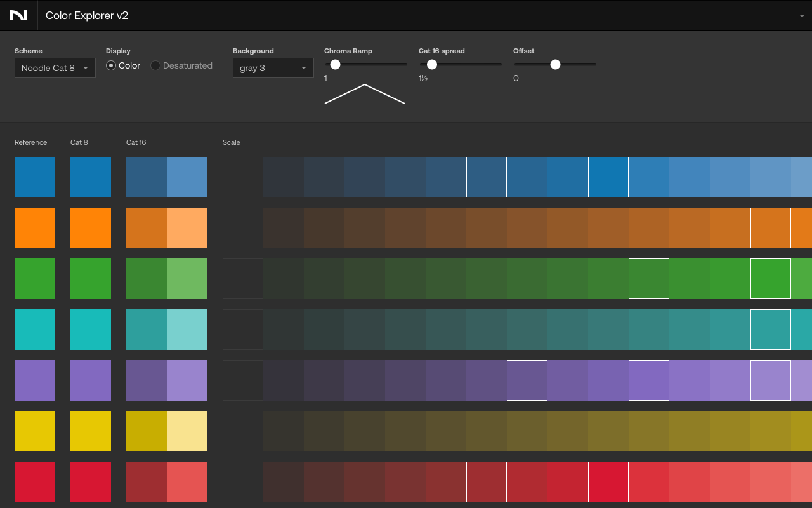
Task: Click the first outlined cell in red scale
Action: pos(487,482)
